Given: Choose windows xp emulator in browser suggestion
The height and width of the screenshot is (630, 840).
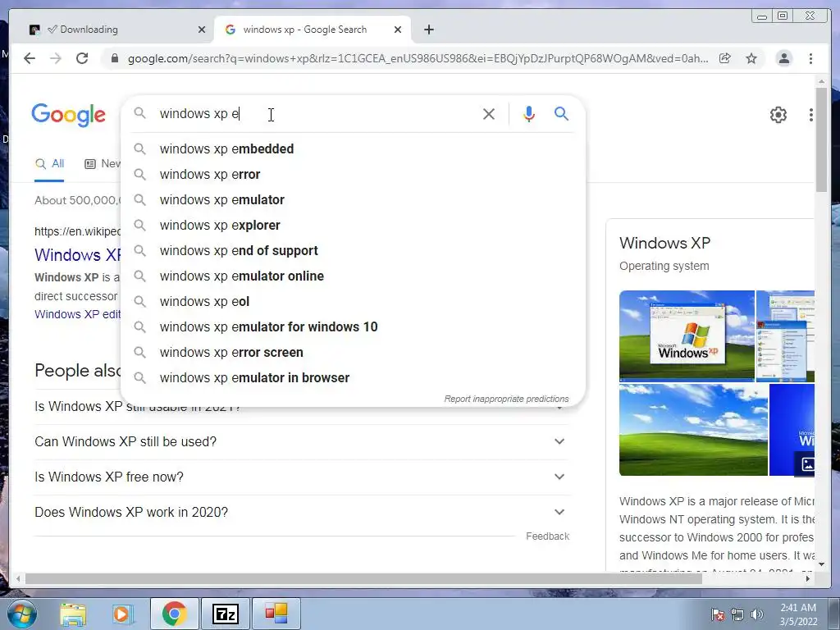Looking at the screenshot, I should (353, 377).
